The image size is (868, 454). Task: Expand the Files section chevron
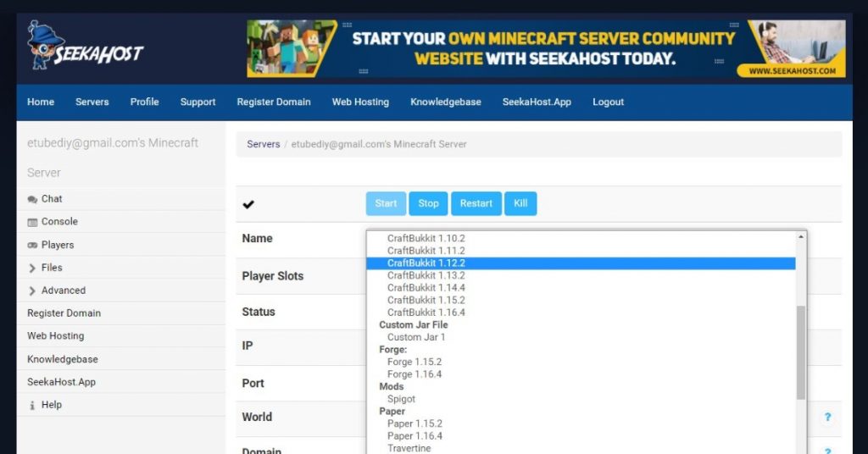(32, 269)
